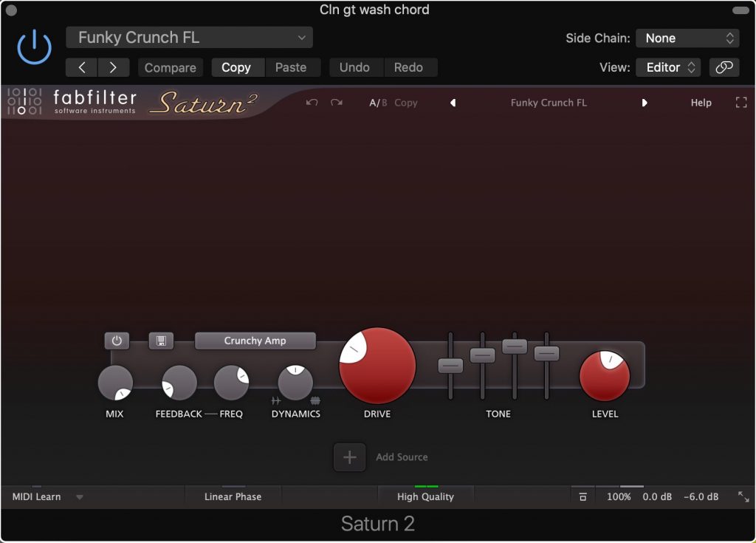The height and width of the screenshot is (543, 756).
Task: Click the first TONE slider handle
Action: coord(450,366)
